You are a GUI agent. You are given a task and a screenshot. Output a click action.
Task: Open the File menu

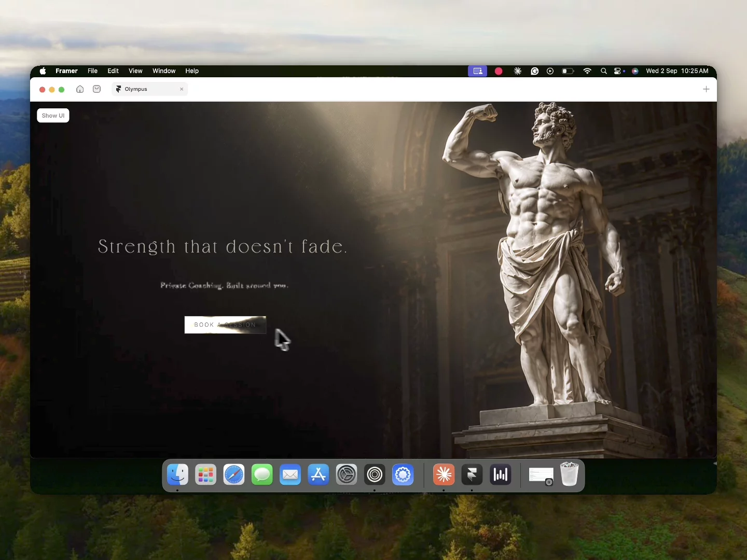click(92, 71)
